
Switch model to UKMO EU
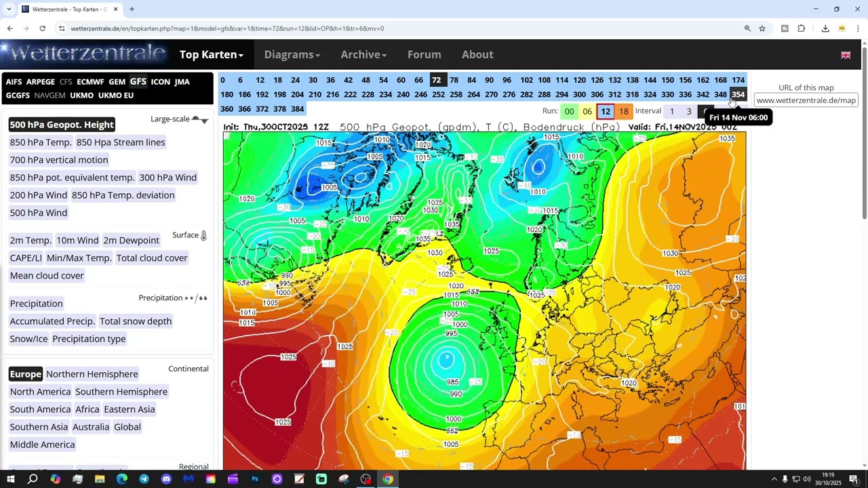coord(116,96)
